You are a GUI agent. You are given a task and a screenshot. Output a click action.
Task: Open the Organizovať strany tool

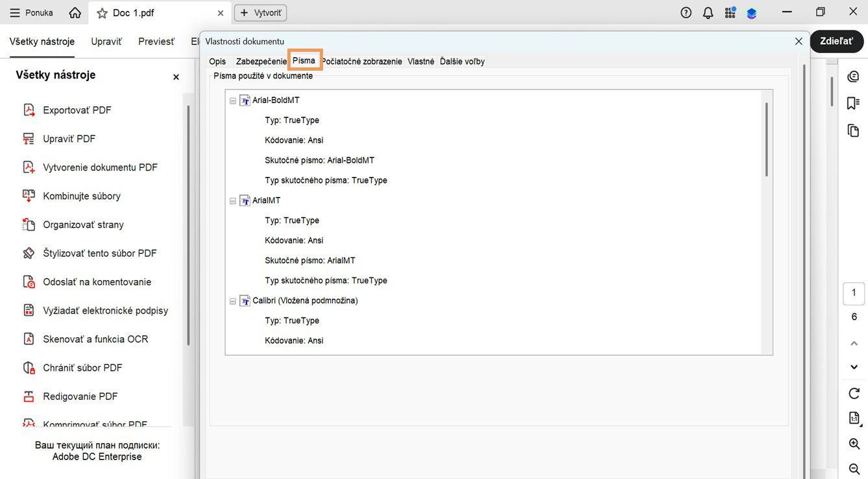[x=83, y=225]
